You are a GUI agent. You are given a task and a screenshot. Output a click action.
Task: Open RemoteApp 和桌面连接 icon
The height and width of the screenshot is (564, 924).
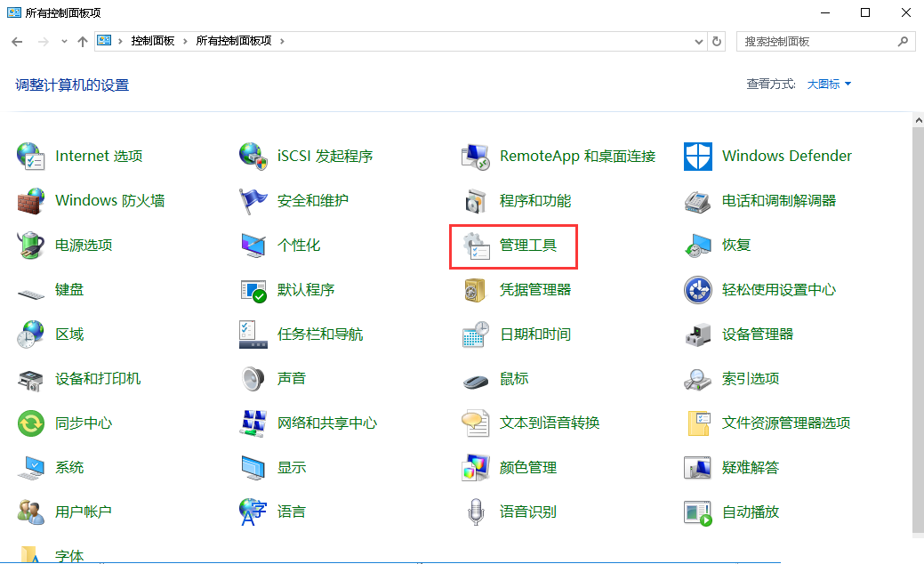[476, 157]
